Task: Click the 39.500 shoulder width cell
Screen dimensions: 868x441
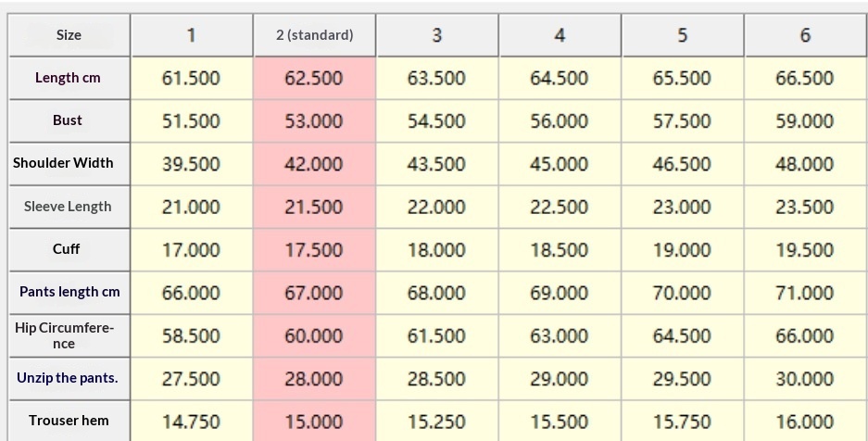Action: tap(191, 164)
